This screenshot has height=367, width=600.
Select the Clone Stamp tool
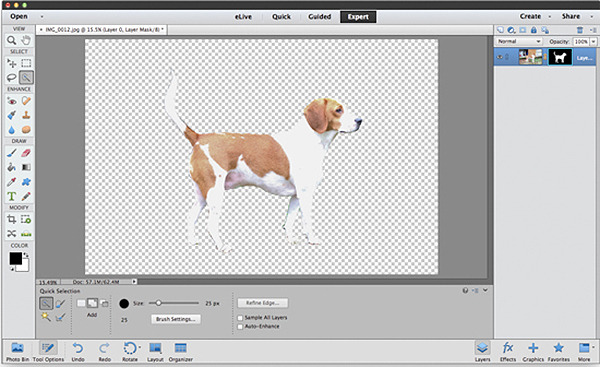[x=26, y=115]
